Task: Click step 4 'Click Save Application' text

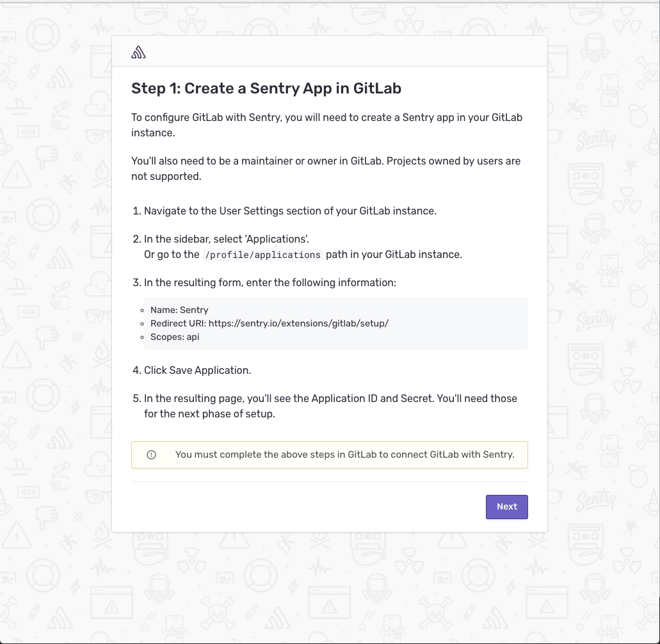Action: pyautogui.click(x=197, y=370)
